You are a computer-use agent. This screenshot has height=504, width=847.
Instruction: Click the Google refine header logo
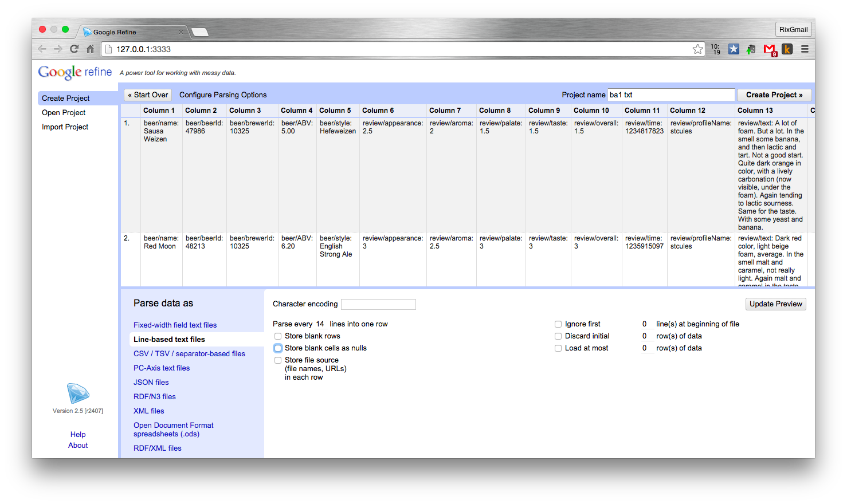[75, 72]
